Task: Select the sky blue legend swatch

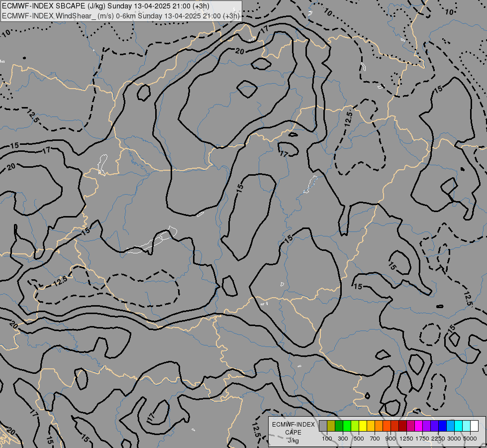Action: tap(451, 426)
